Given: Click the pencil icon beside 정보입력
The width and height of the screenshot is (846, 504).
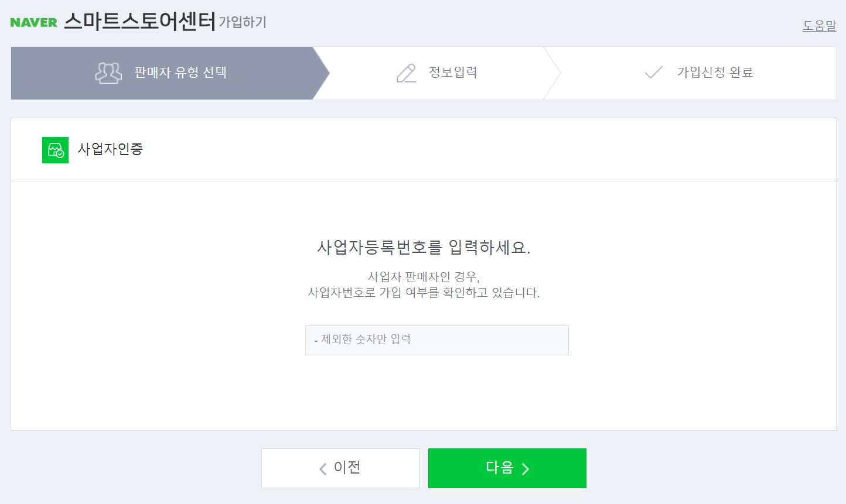Looking at the screenshot, I should [x=406, y=73].
